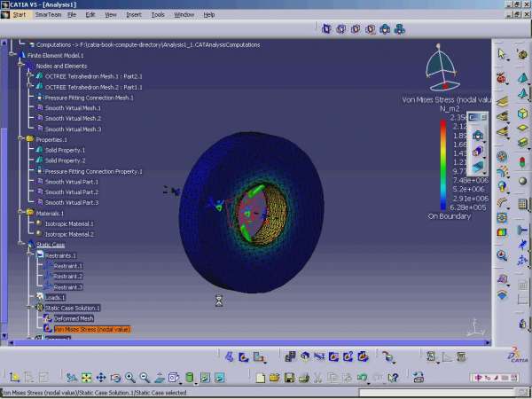Open dropdown arrow beside view mode cylinder
The height and width of the screenshot is (399, 532).
point(196,384)
